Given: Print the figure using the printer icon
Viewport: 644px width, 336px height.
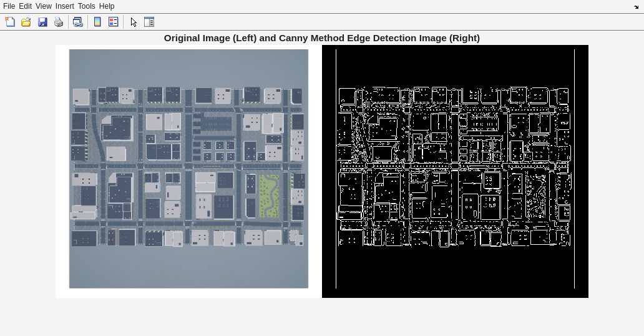Looking at the screenshot, I should pos(59,22).
